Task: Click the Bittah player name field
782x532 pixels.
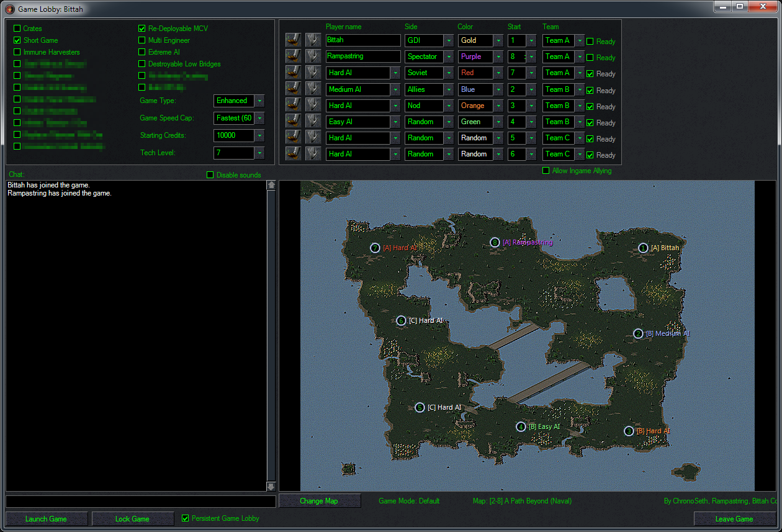Action: coord(363,40)
